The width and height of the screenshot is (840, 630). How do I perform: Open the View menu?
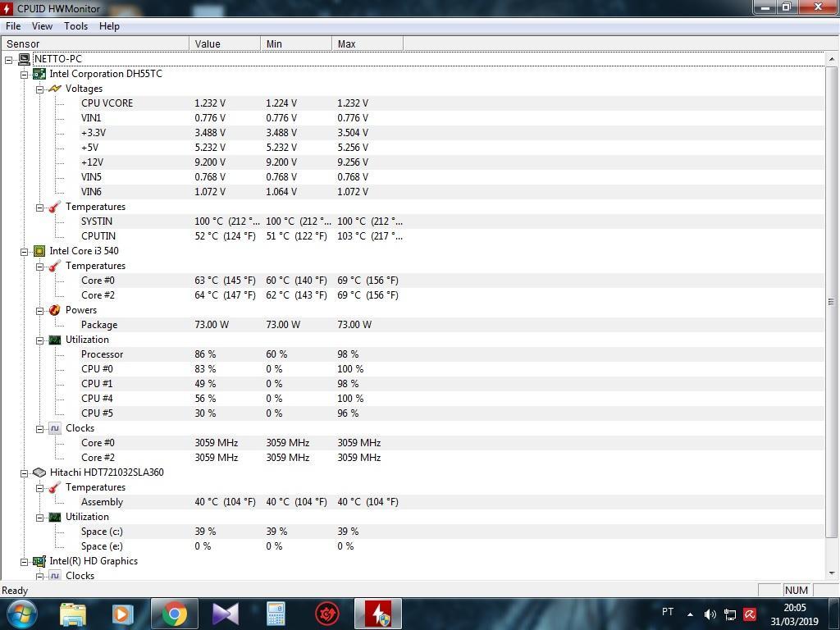click(42, 26)
